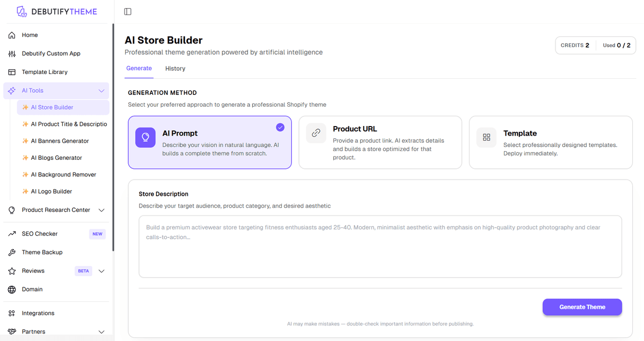This screenshot has height=341, width=644.
Task: Click the sparkle icon beside AI Background Remover
Action: (25, 175)
